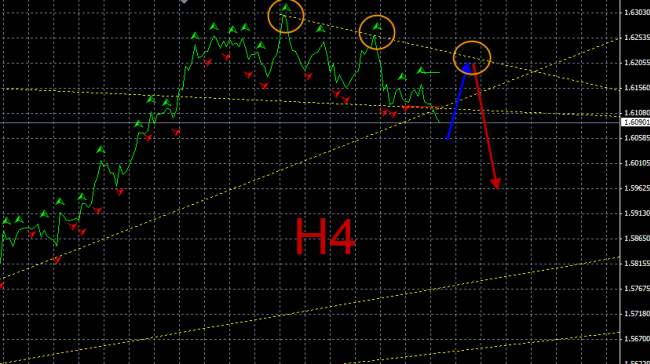Click the 1.61080 price axis label
The width and height of the screenshot is (650, 364).
637,113
